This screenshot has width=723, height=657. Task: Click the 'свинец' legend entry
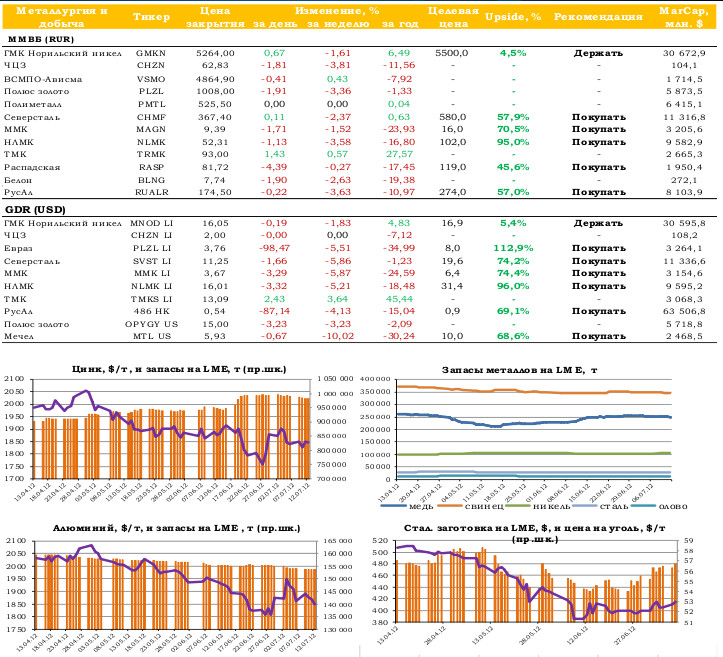pos(470,506)
